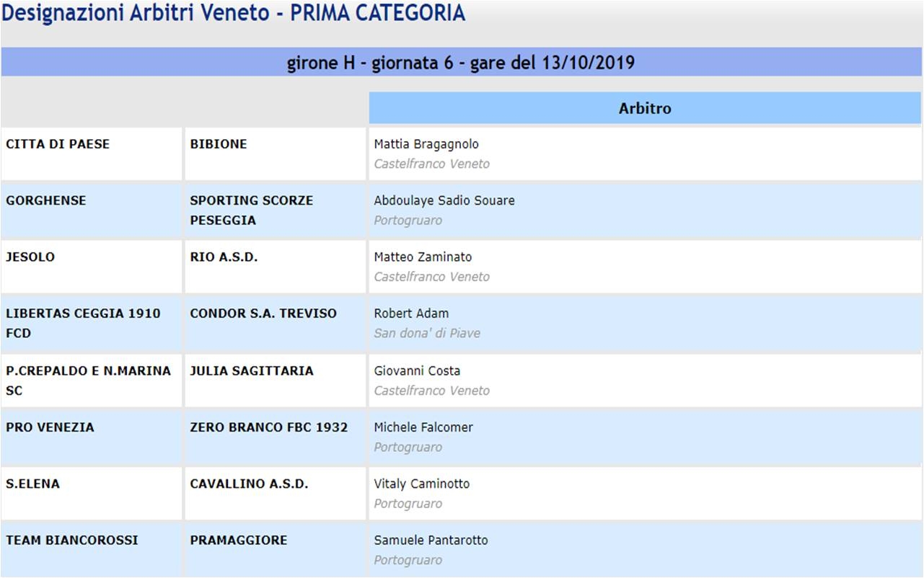924x578 pixels.
Task: Click the Designazioni Arbitri Veneto page title
Action: (233, 13)
